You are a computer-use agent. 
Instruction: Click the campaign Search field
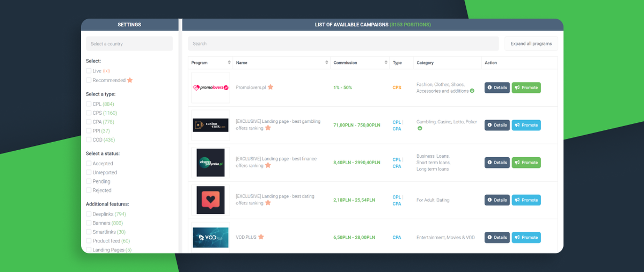[343, 44]
